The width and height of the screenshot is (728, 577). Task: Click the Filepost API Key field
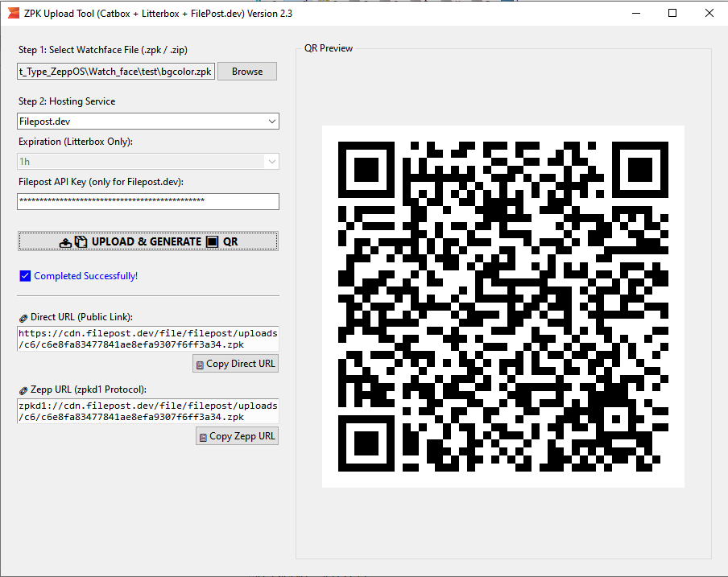tap(148, 201)
